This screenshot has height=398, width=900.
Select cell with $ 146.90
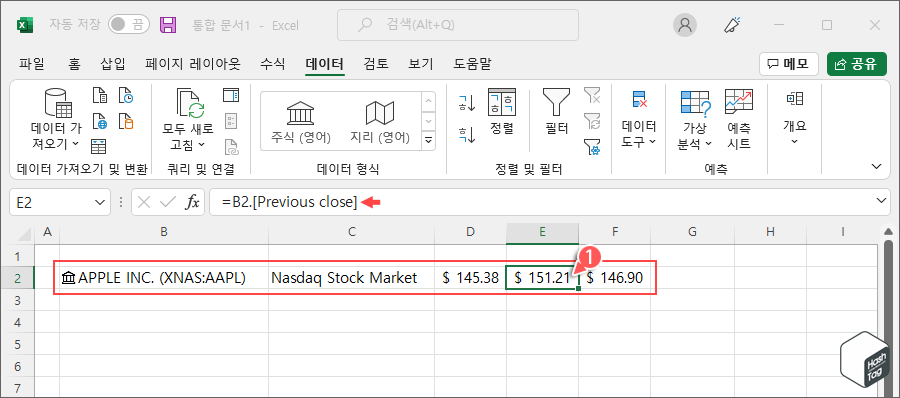(614, 278)
